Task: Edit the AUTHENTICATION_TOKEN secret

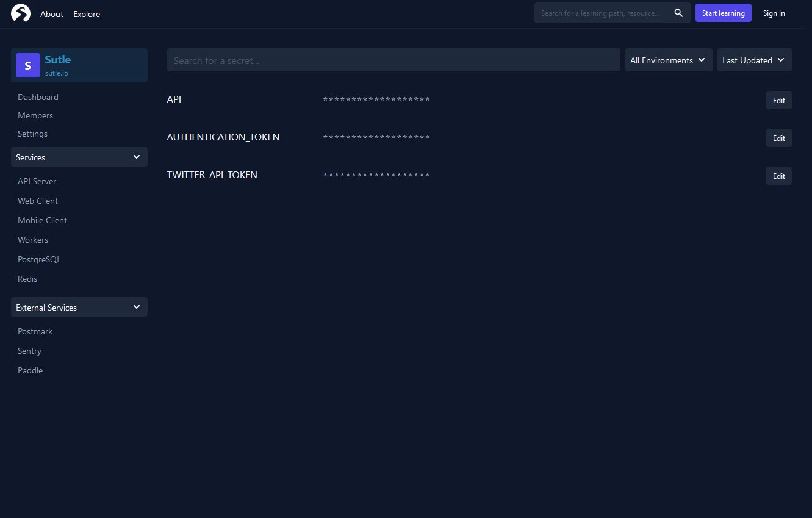Action: (779, 138)
